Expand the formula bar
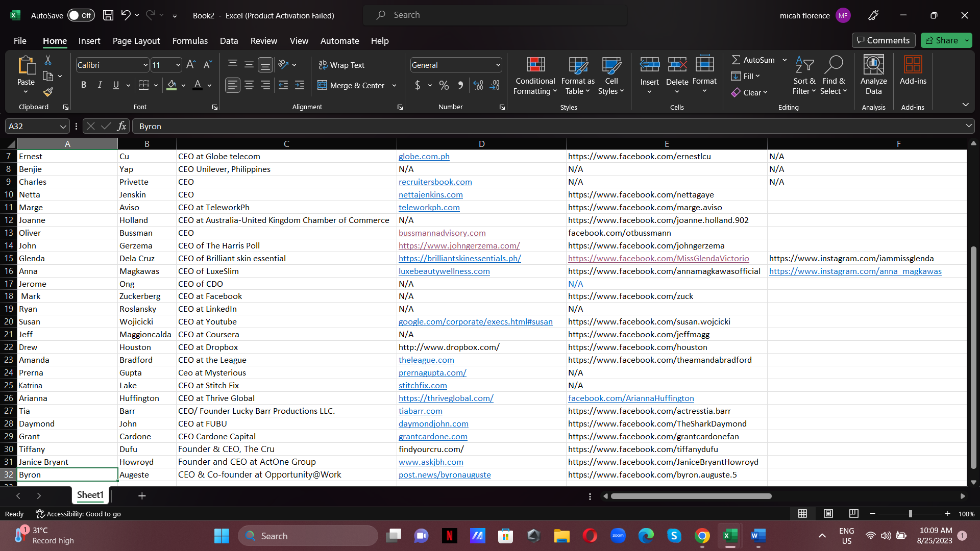 coord(968,126)
